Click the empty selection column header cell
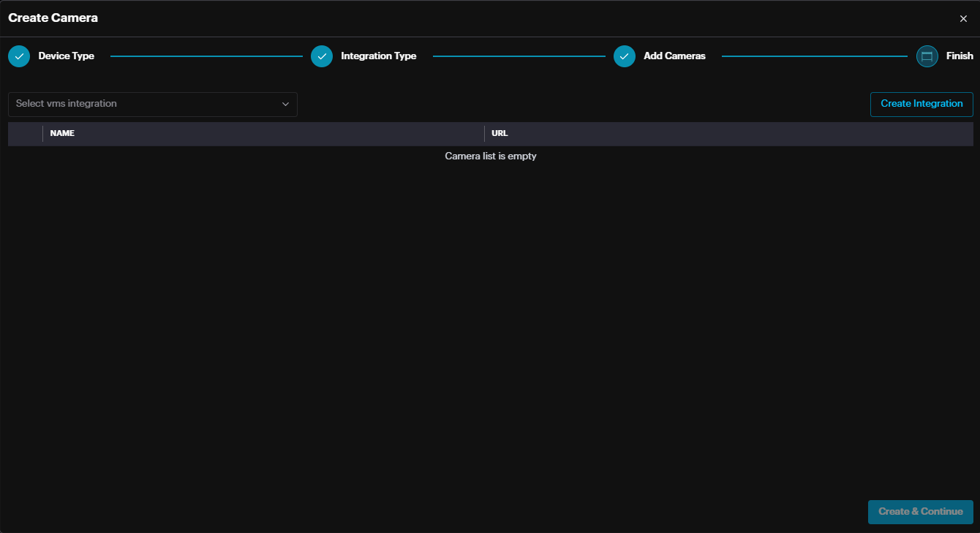This screenshot has width=980, height=533. [26, 134]
